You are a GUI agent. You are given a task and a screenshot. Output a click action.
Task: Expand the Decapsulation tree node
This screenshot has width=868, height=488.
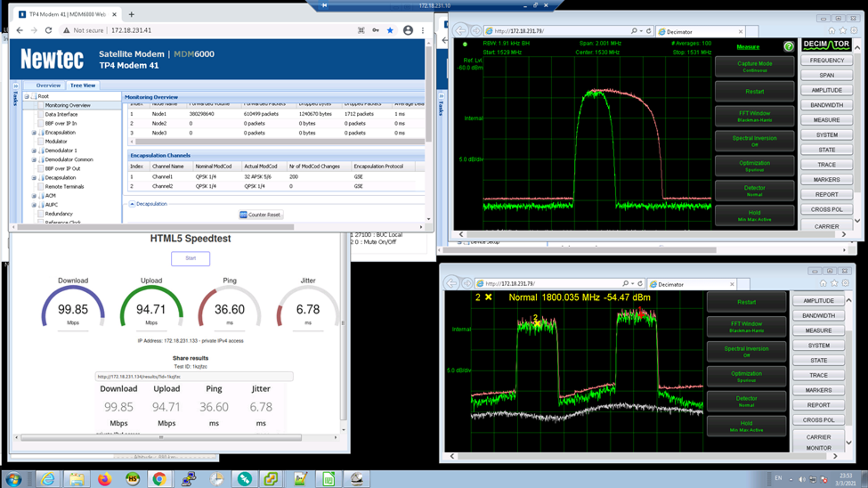tap(34, 177)
